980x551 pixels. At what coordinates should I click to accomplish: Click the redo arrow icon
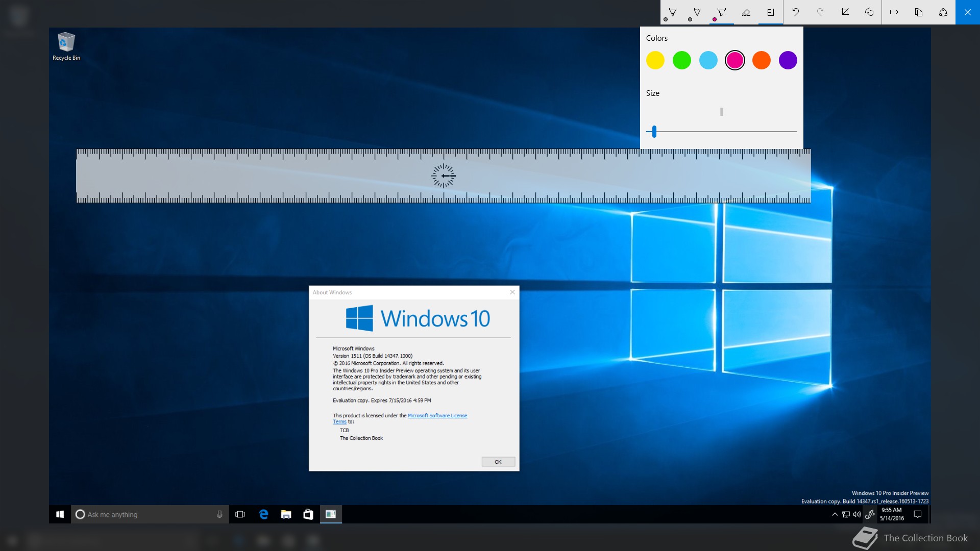[820, 12]
